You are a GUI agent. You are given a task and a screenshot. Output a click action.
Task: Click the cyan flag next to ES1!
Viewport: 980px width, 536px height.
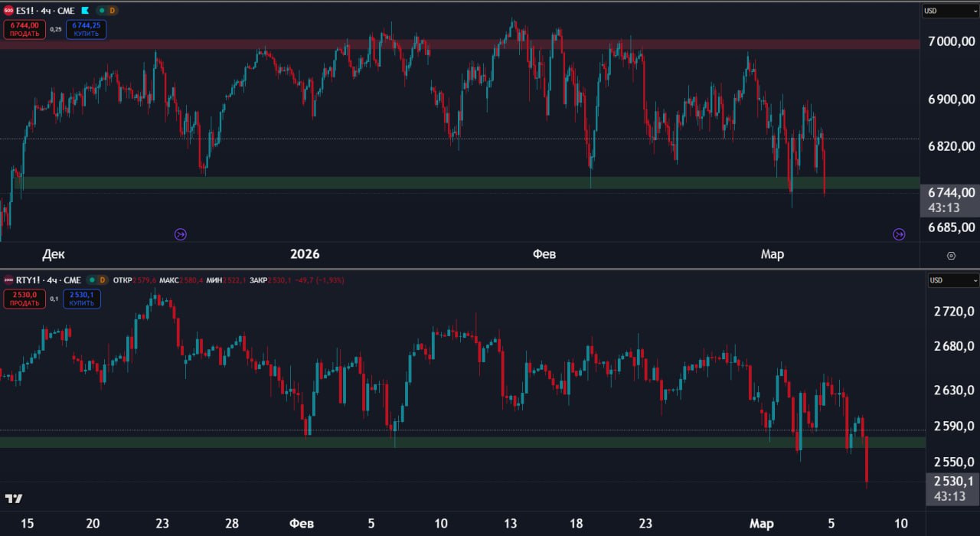pos(85,11)
